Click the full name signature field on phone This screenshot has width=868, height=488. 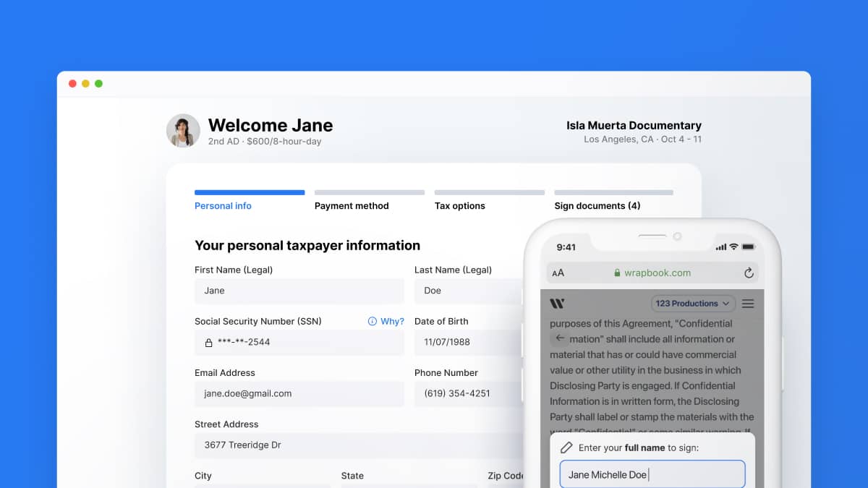[x=652, y=474]
